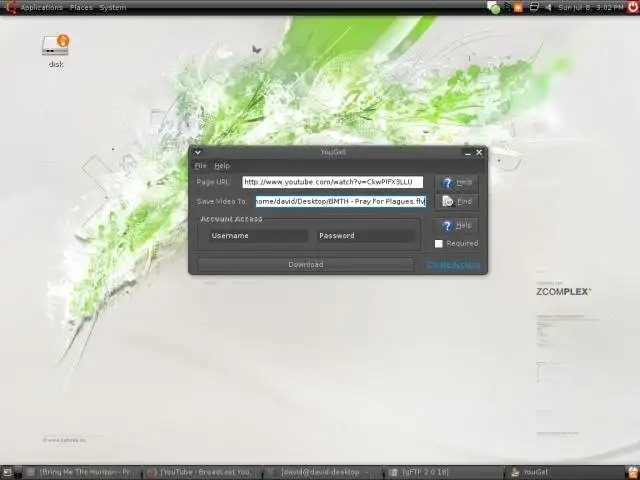The width and height of the screenshot is (640, 480).
Task: Click the Password field
Action: click(x=367, y=236)
